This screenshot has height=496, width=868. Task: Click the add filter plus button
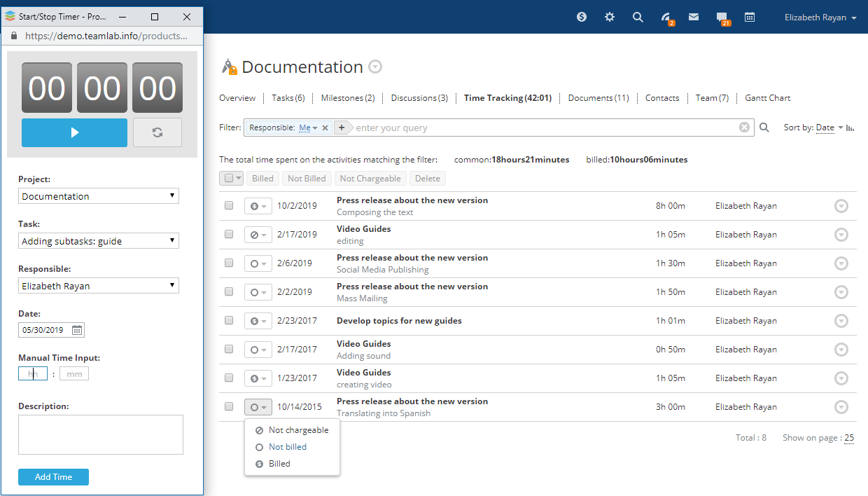pos(341,128)
